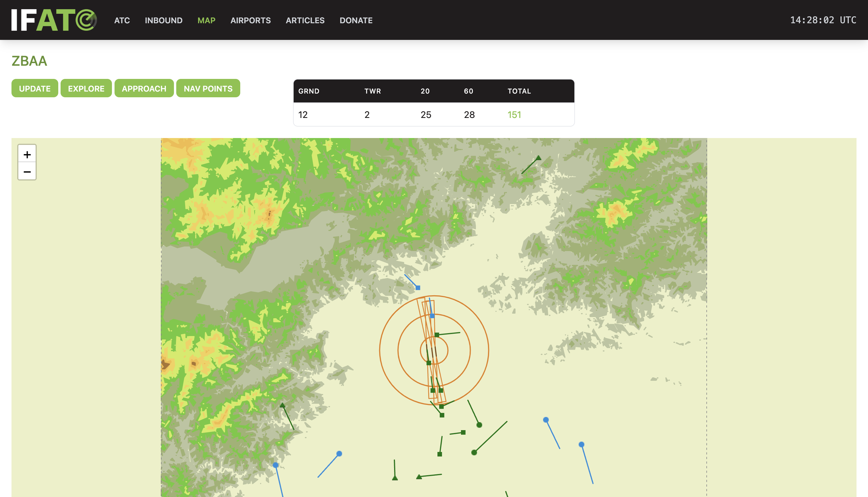Click green triangle aircraft over western mountains
The height and width of the screenshot is (497, 868).
[x=282, y=405]
